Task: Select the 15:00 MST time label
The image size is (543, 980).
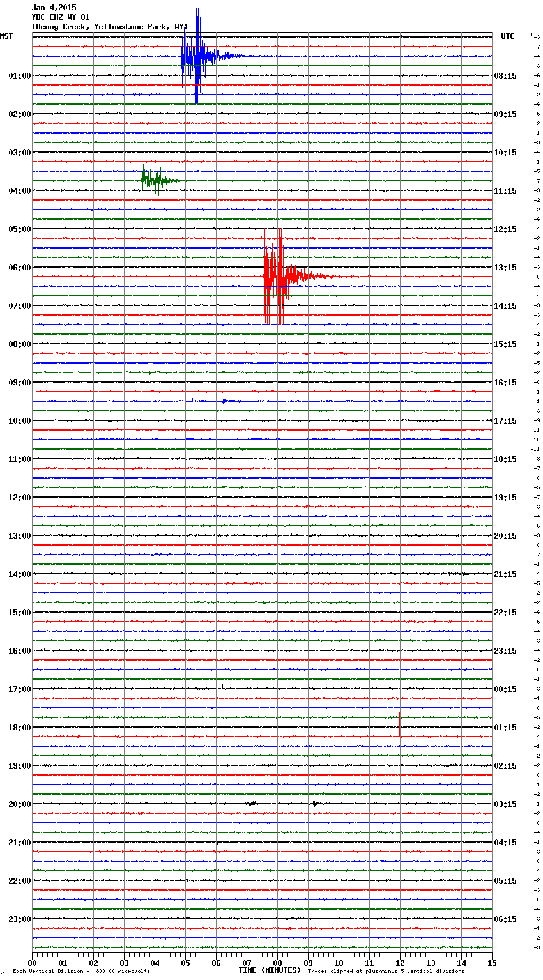Action: pyautogui.click(x=19, y=613)
